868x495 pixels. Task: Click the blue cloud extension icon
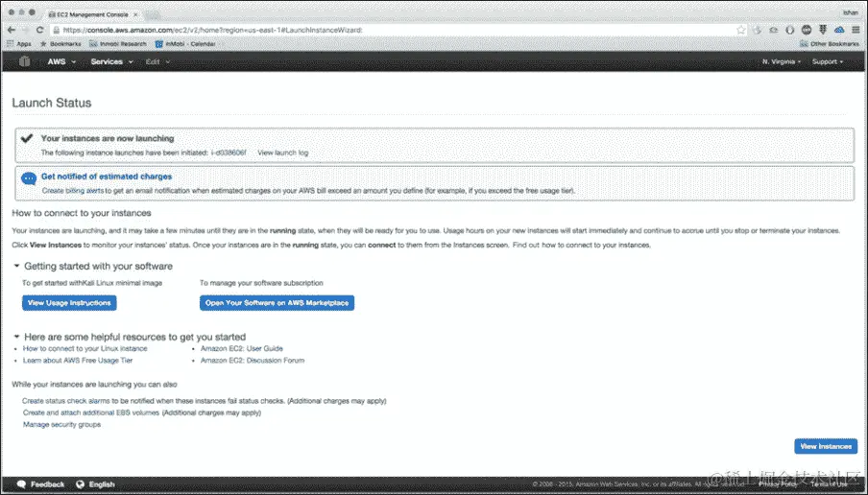point(839,30)
